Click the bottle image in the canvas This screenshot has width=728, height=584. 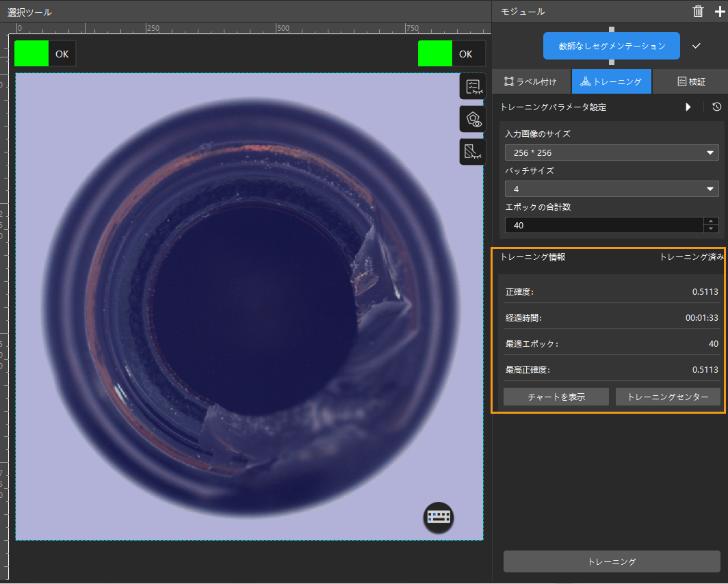(250, 307)
